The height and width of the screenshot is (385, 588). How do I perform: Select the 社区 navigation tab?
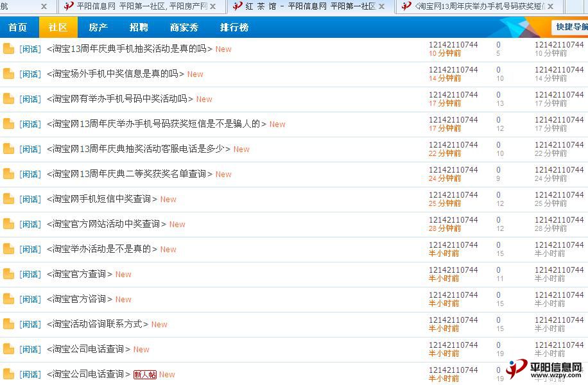point(58,28)
